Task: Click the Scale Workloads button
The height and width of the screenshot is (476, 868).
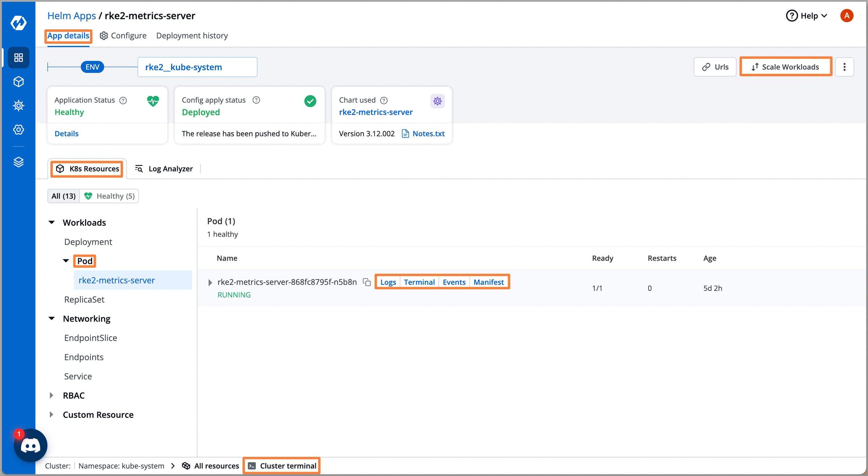Action: point(786,67)
